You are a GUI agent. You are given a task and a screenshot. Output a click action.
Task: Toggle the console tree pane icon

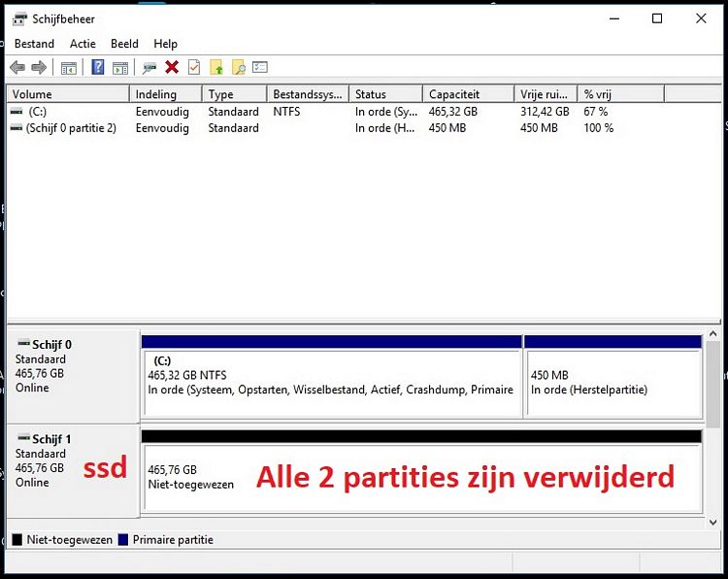coord(69,68)
